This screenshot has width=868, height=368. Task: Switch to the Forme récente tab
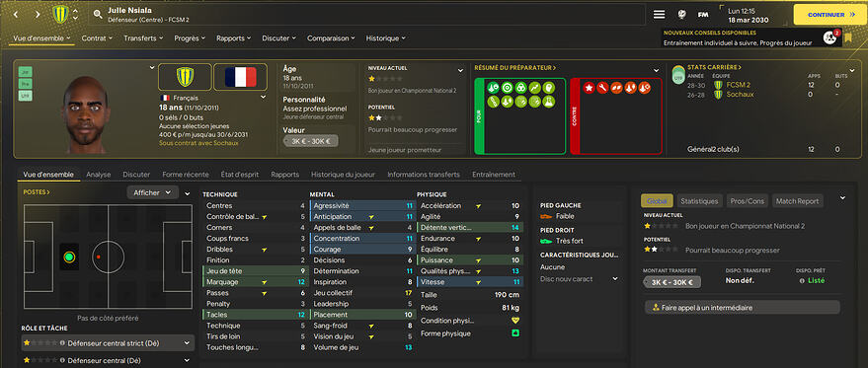pyautogui.click(x=186, y=175)
